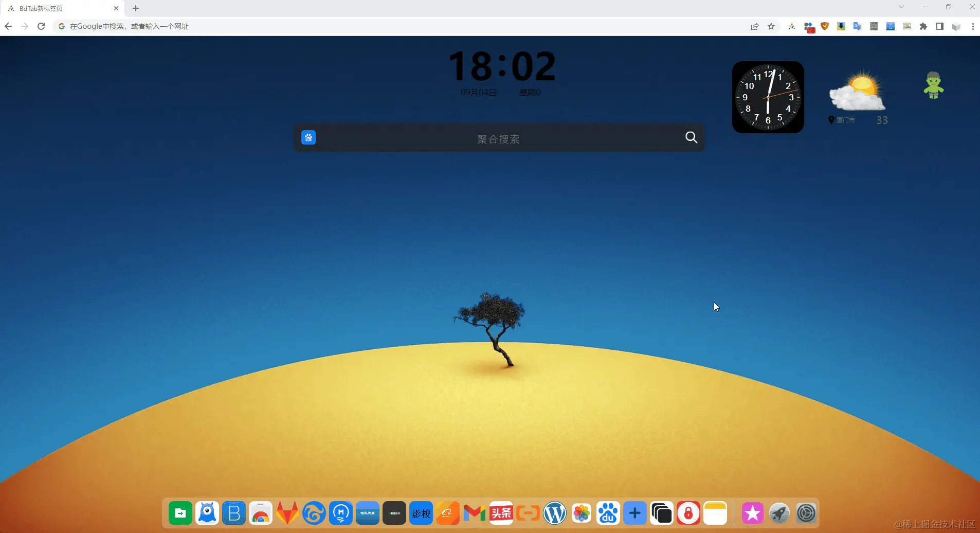Open Gmail from the dock
Image resolution: width=980 pixels, height=533 pixels.
(475, 513)
